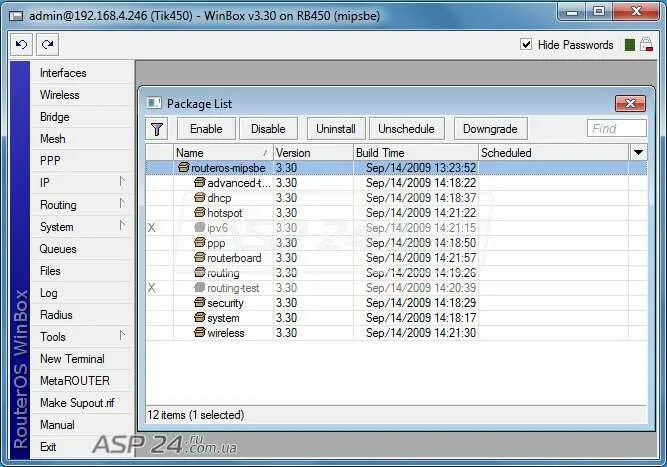The height and width of the screenshot is (467, 667).
Task: Click the system package icon
Action: (x=200, y=317)
